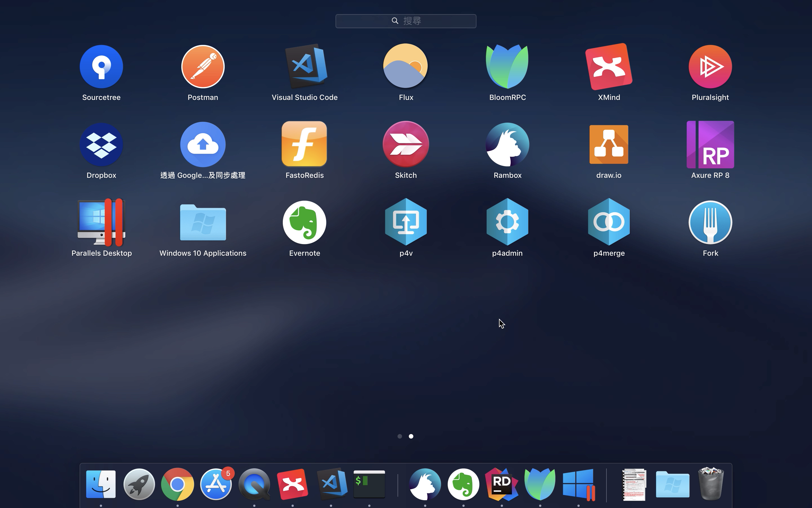Image resolution: width=812 pixels, height=508 pixels.
Task: Open JetBrains Rider in the Dock
Action: (502, 484)
